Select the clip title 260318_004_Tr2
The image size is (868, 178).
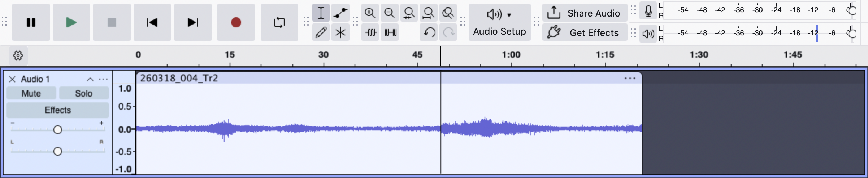tap(179, 78)
